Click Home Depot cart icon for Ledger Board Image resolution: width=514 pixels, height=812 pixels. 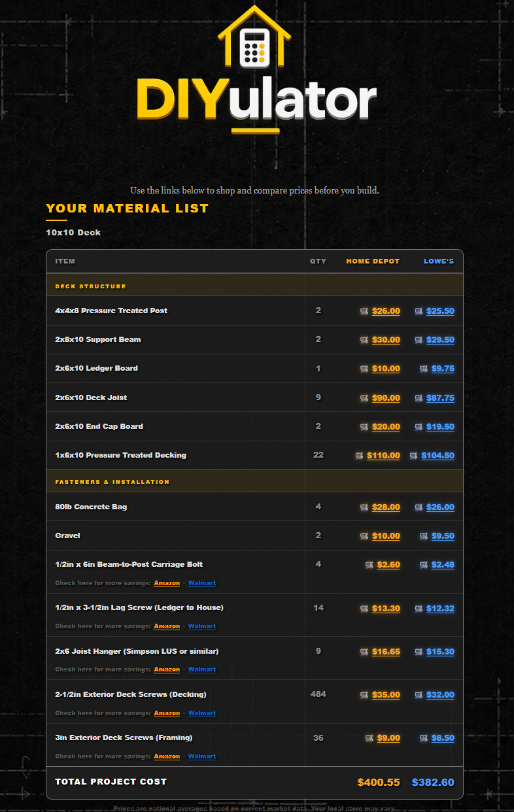[x=364, y=369]
